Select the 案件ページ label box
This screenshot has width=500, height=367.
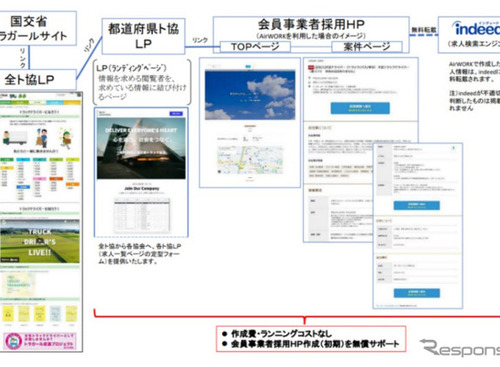pos(367,47)
